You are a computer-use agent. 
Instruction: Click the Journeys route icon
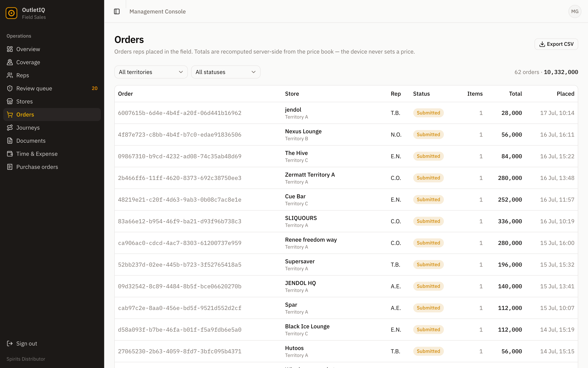point(10,128)
